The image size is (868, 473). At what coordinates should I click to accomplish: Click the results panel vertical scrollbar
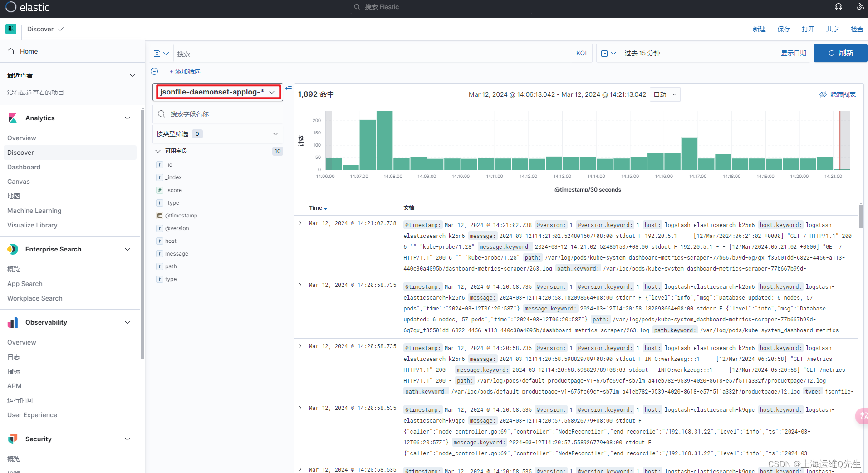861,217
